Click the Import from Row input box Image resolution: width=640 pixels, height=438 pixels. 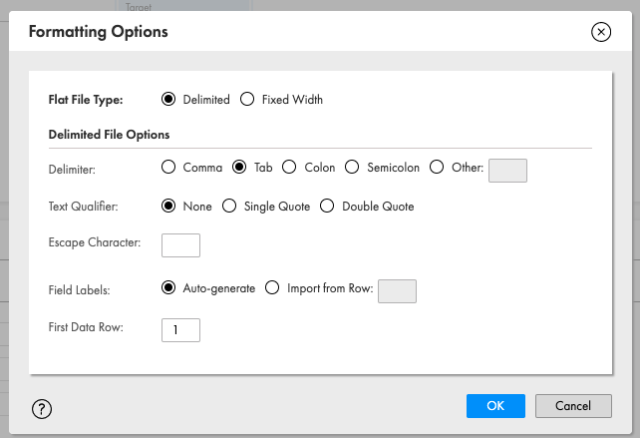click(x=397, y=290)
